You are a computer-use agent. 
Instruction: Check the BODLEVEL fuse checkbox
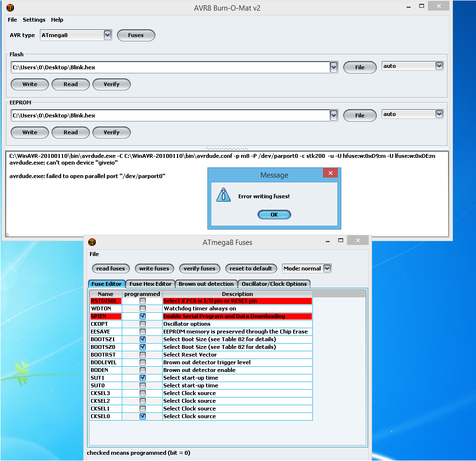click(142, 362)
